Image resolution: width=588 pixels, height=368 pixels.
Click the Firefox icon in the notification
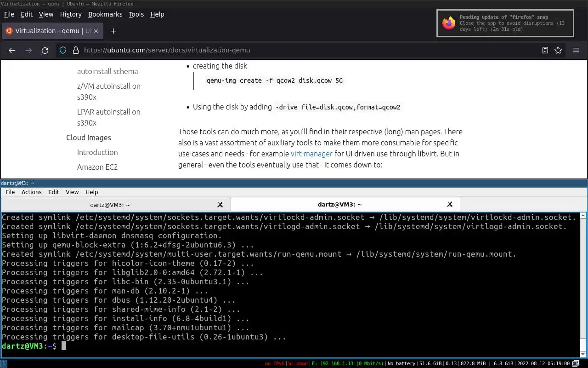(448, 23)
